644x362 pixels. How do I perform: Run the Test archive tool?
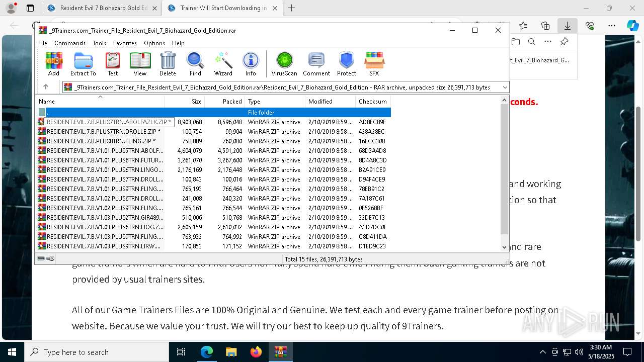(x=113, y=64)
